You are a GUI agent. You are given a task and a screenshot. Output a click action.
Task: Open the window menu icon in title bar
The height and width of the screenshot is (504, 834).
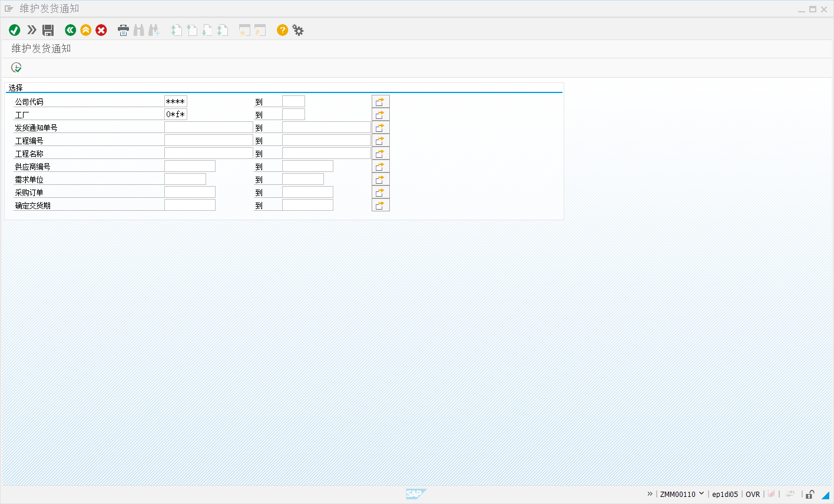(9, 9)
